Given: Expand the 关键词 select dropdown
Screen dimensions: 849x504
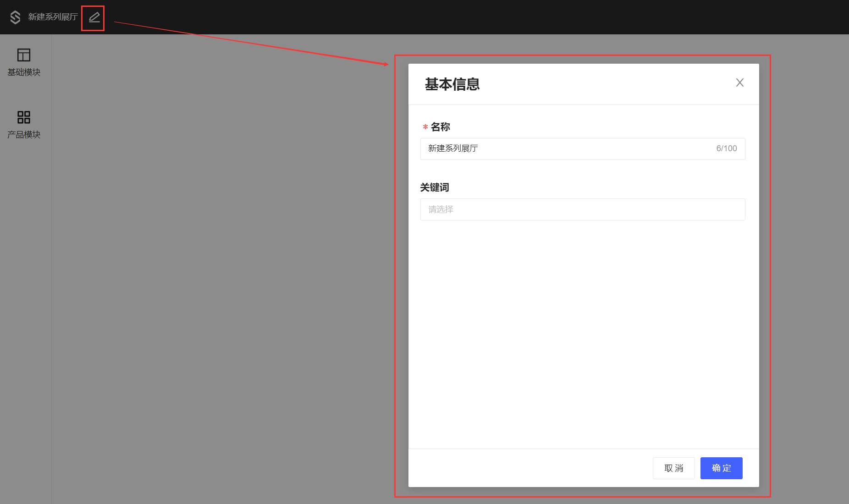Looking at the screenshot, I should tap(582, 209).
